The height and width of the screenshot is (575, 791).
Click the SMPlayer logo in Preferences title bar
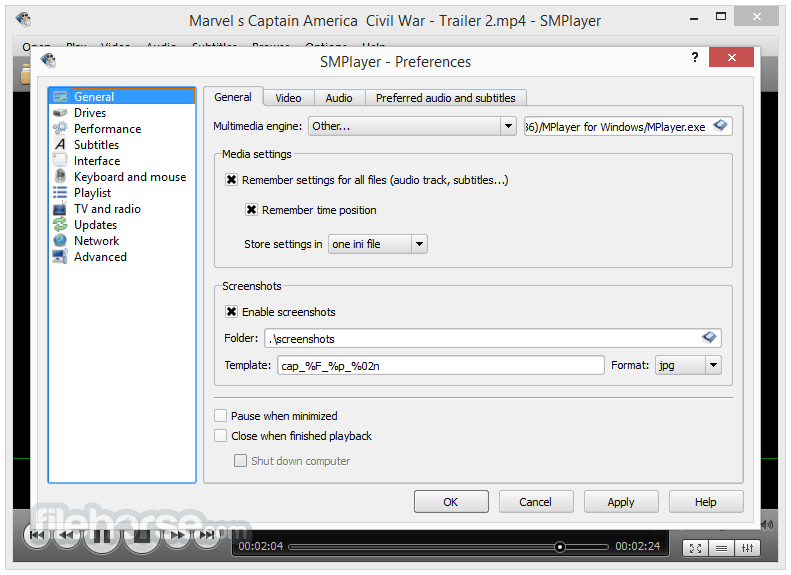pos(48,61)
